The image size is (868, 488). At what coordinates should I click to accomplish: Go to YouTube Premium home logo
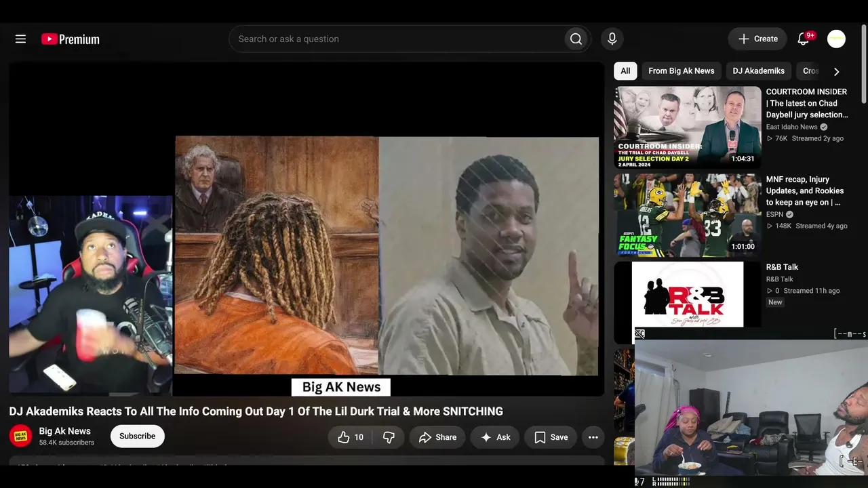(x=71, y=39)
